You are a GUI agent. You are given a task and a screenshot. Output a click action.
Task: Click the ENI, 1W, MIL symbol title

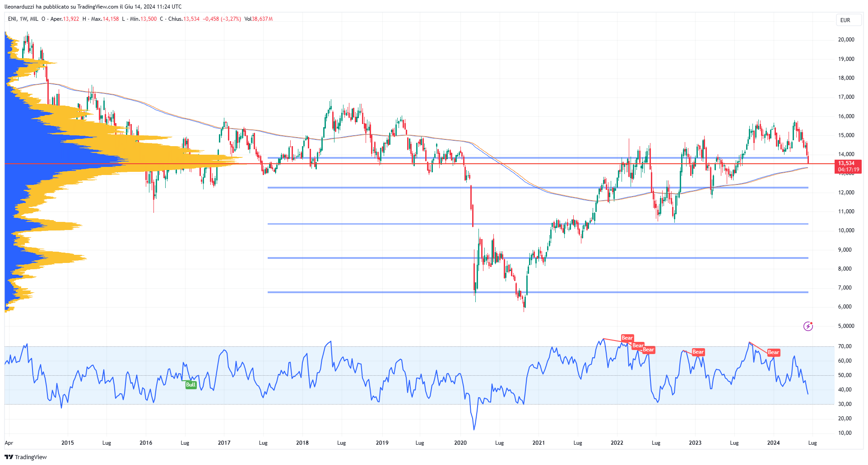(x=23, y=19)
